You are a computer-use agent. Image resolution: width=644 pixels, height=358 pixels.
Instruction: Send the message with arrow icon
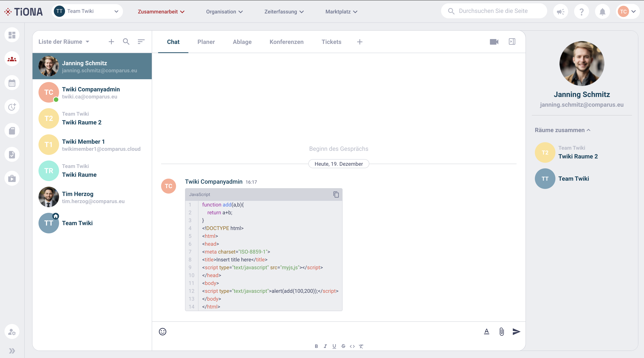516,331
